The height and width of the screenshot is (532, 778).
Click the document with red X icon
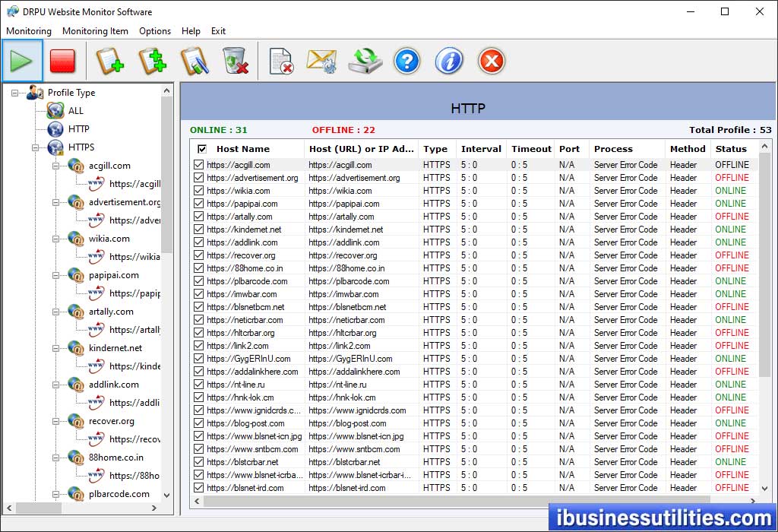click(281, 61)
